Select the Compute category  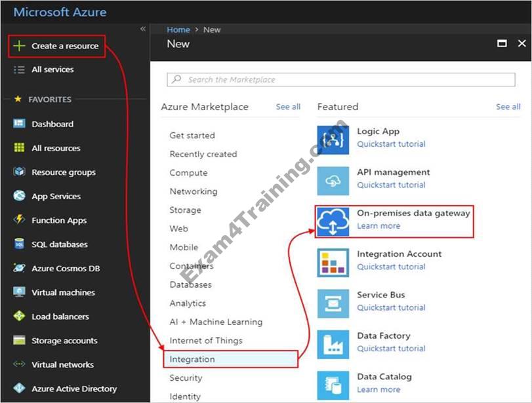pos(188,173)
